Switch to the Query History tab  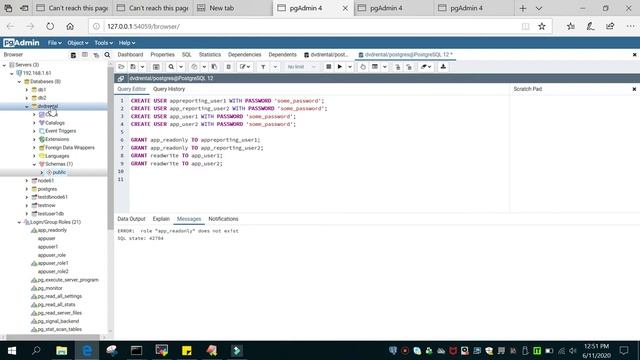pos(169,89)
